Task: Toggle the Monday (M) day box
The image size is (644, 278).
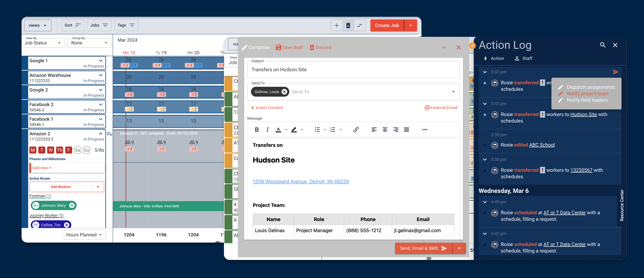Action: pos(33,150)
